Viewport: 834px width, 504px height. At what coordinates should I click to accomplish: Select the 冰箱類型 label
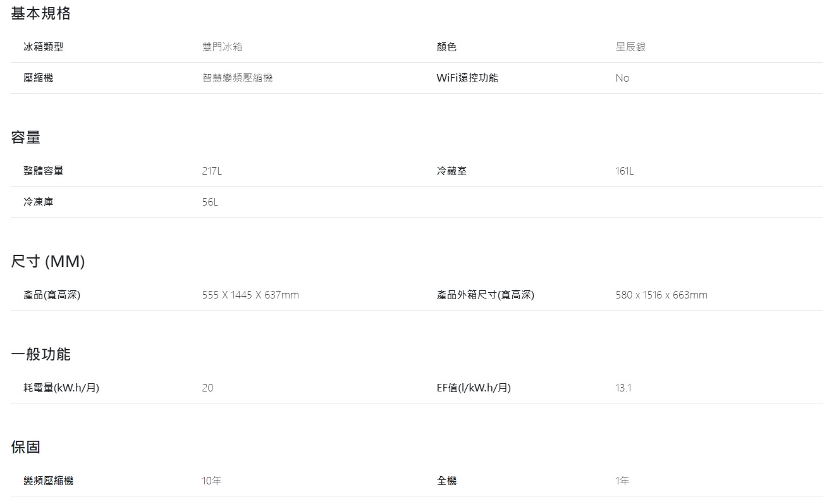tap(43, 47)
